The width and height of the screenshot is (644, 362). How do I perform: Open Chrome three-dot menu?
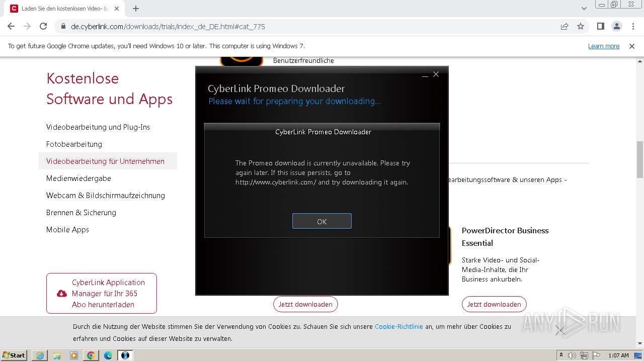coord(632,26)
